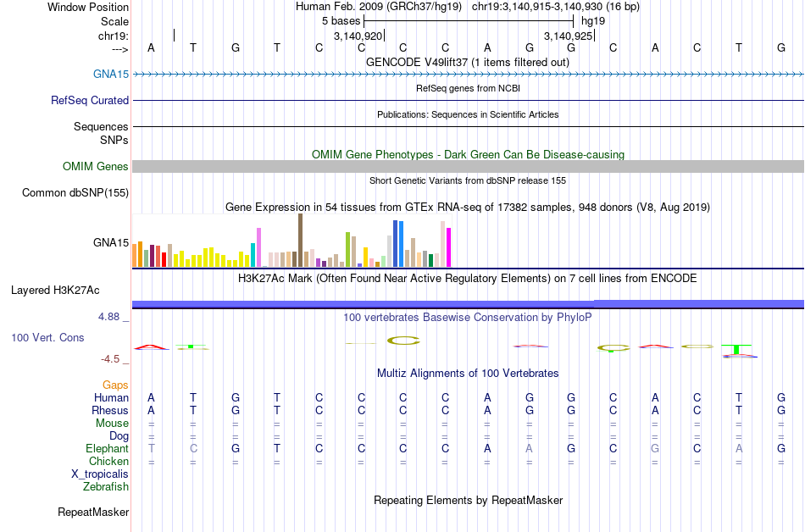Click the Human species label

pyautogui.click(x=111, y=397)
